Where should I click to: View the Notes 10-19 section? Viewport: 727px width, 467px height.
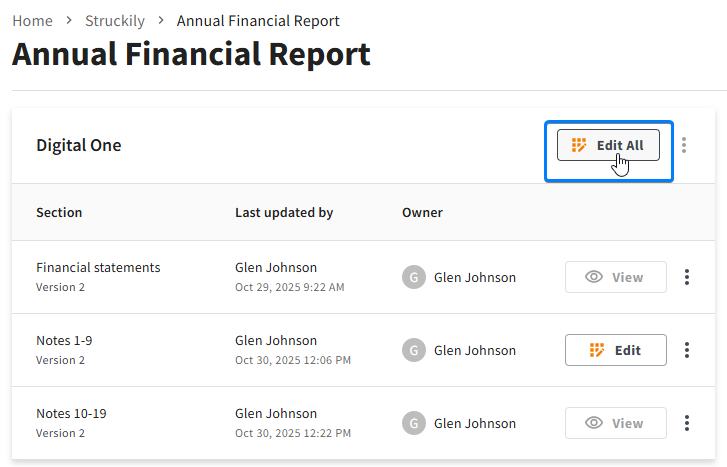pyautogui.click(x=615, y=423)
